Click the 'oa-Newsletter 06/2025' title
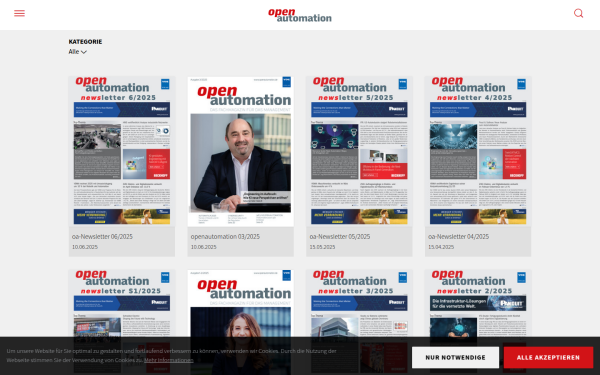Image resolution: width=600 pixels, height=375 pixels. (x=102, y=236)
